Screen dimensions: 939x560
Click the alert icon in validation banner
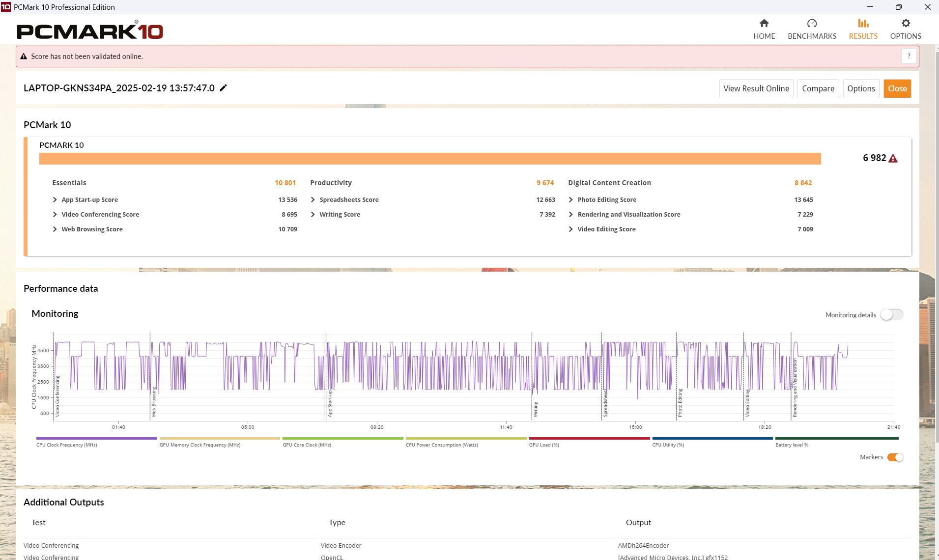[23, 56]
